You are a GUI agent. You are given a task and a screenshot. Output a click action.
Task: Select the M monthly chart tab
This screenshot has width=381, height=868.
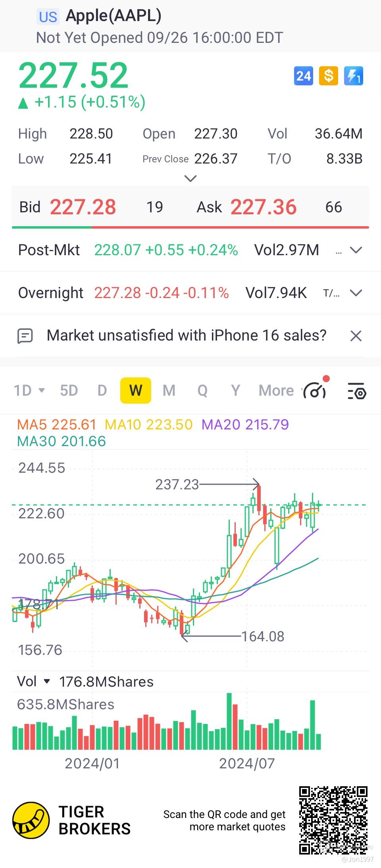point(169,391)
